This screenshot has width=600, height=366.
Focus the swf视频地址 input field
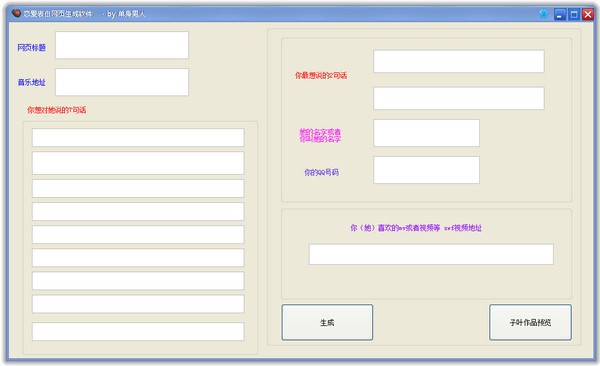431,254
